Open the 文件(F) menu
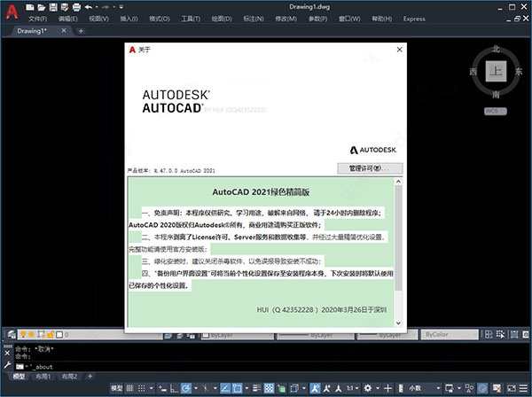The height and width of the screenshot is (397, 532). [x=37, y=19]
